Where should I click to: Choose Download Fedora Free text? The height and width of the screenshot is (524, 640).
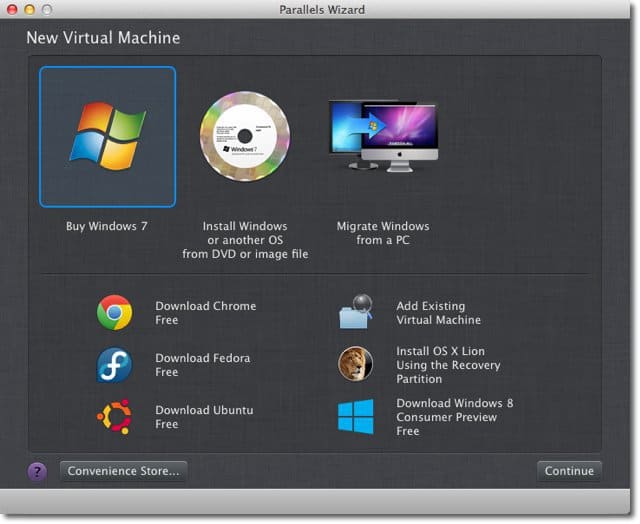point(202,365)
